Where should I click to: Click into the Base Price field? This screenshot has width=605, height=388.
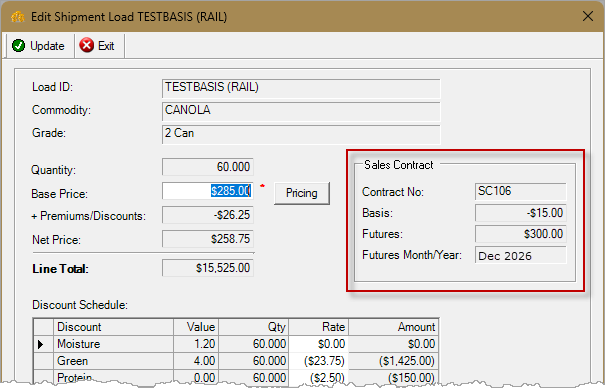208,191
